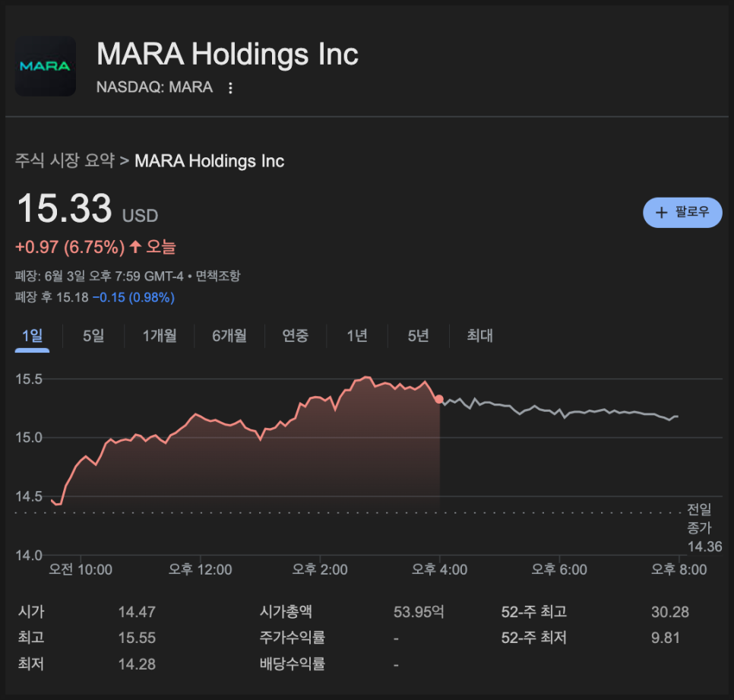This screenshot has width=734, height=700.
Task: Click the 폐장 6월 3일 timestamp text
Action: coord(99,276)
